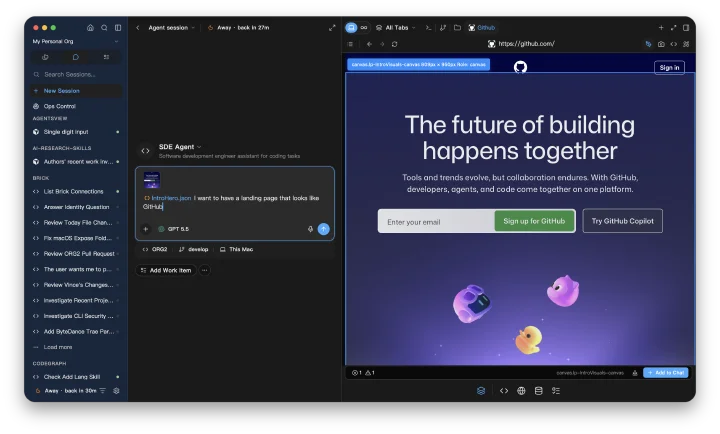Open the GPT 5.5 model selector
The height and width of the screenshot is (434, 720).
click(x=174, y=229)
